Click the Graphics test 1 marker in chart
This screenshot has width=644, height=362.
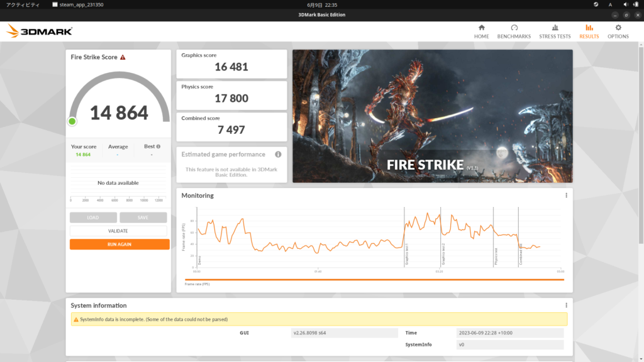(407, 254)
